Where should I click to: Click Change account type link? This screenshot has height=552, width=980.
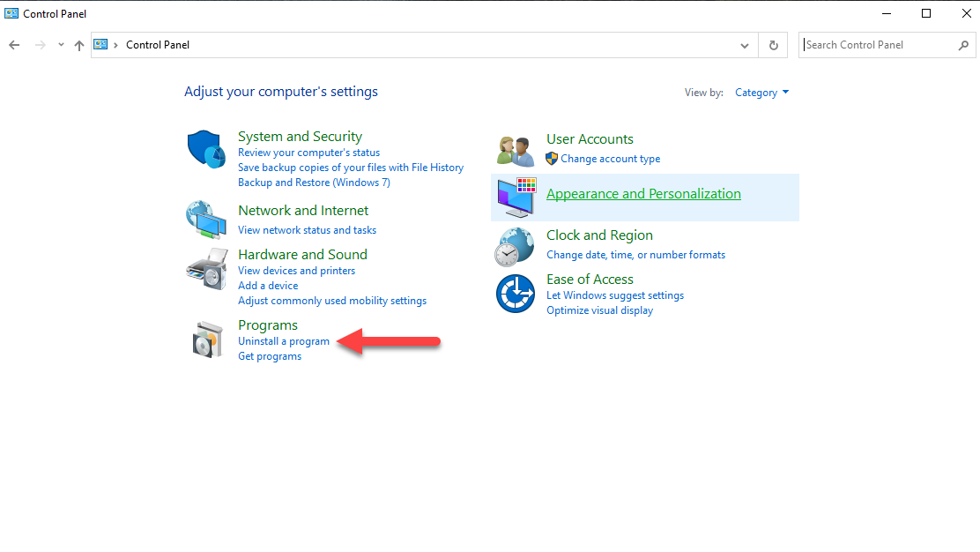pos(610,159)
